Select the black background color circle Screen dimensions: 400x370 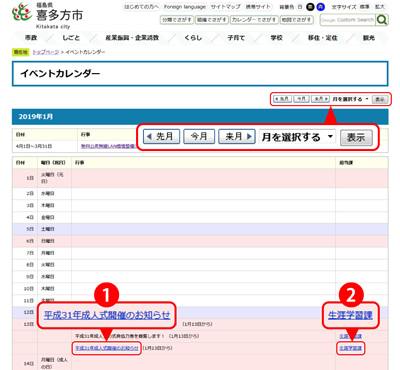coord(310,7)
